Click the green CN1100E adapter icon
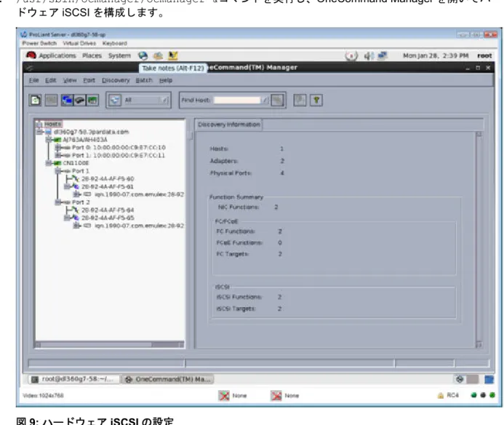The height and width of the screenshot is (425, 504). click(57, 163)
